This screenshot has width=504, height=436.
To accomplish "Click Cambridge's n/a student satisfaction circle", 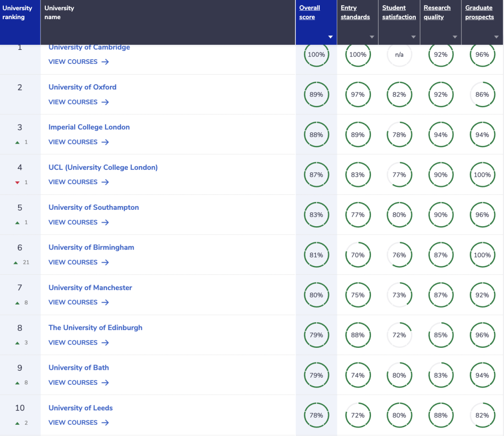I will tap(399, 55).
